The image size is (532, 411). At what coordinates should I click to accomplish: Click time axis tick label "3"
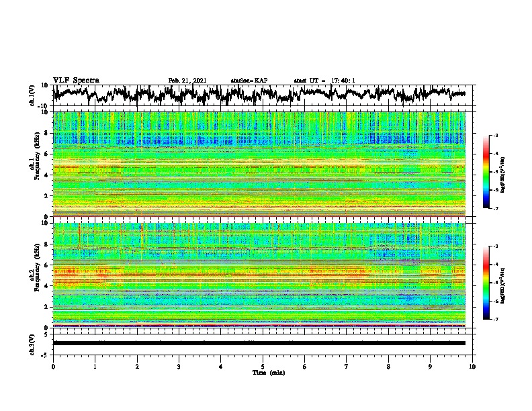coord(179,367)
